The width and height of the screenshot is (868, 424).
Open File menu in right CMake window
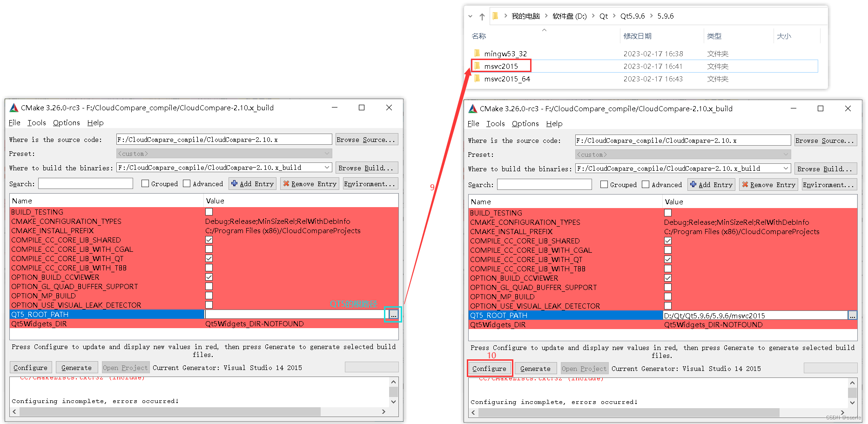(473, 124)
